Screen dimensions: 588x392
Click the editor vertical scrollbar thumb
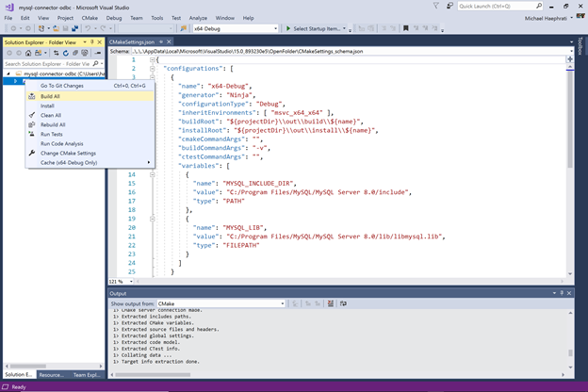570,120
